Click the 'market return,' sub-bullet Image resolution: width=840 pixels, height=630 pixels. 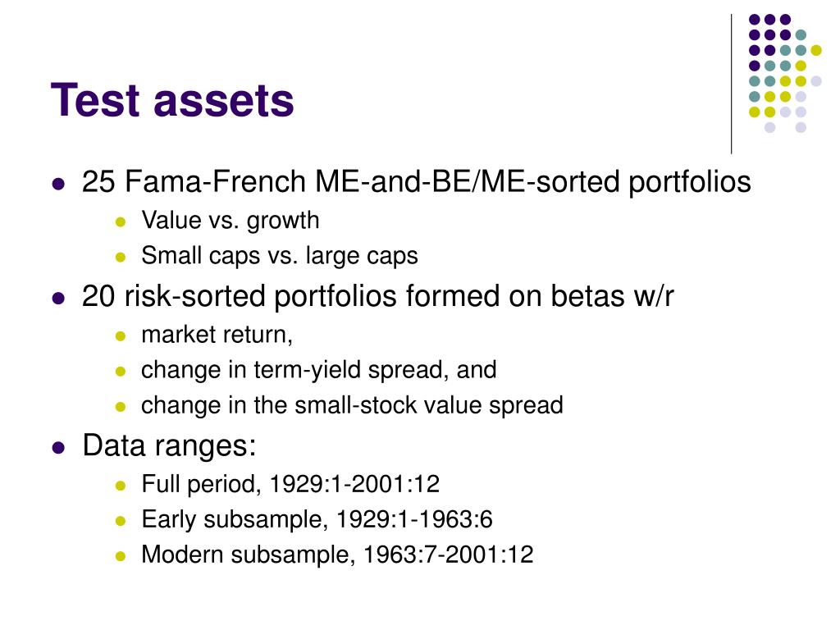[x=217, y=335]
